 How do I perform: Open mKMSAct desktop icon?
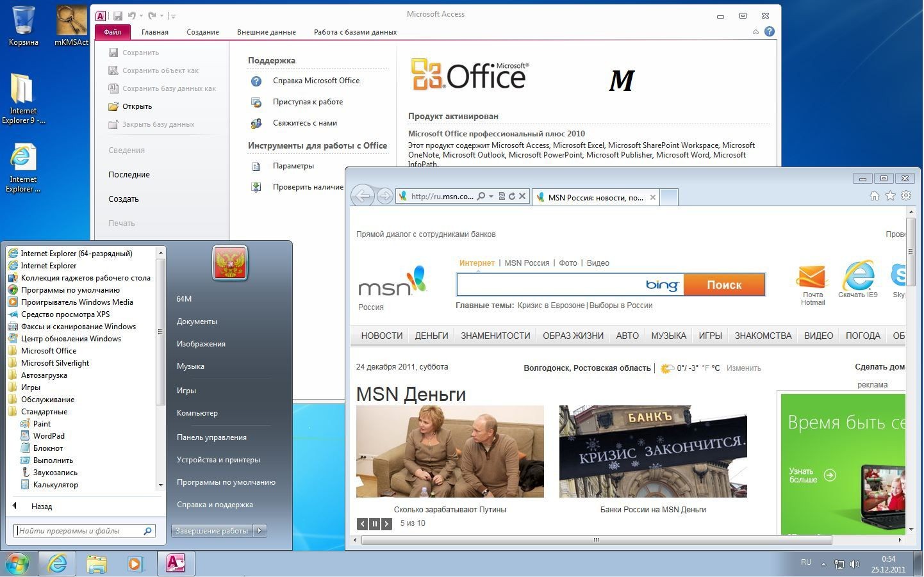[x=71, y=26]
